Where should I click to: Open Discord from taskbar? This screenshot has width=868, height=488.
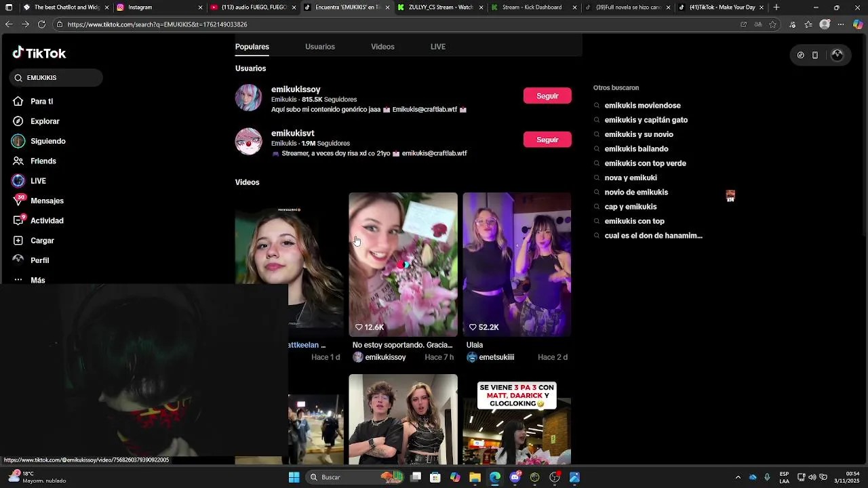[x=515, y=477]
